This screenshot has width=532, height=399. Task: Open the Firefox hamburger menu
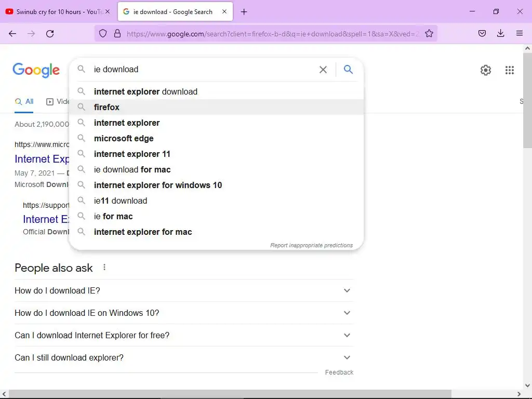pos(519,33)
